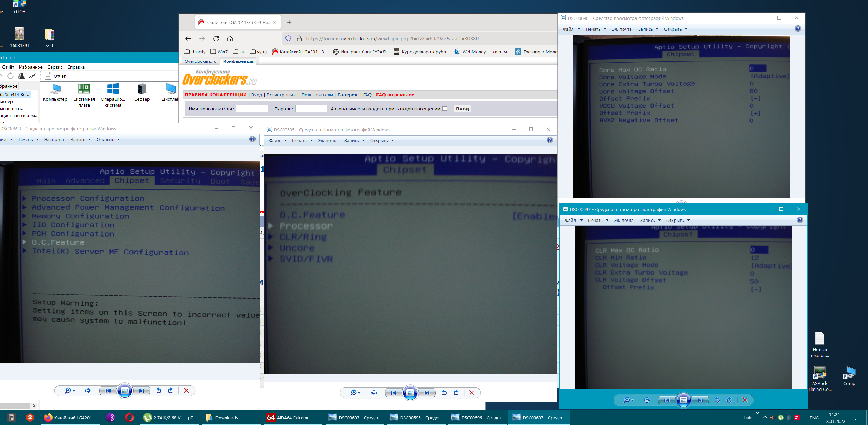This screenshot has width=868, height=425.
Task: Open Избранное menu in AIDA64
Action: click(31, 67)
